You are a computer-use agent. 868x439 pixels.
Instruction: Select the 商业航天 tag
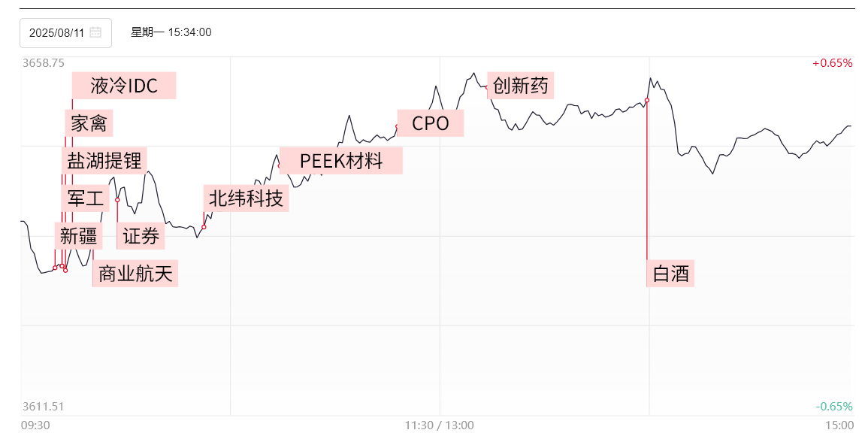click(135, 274)
